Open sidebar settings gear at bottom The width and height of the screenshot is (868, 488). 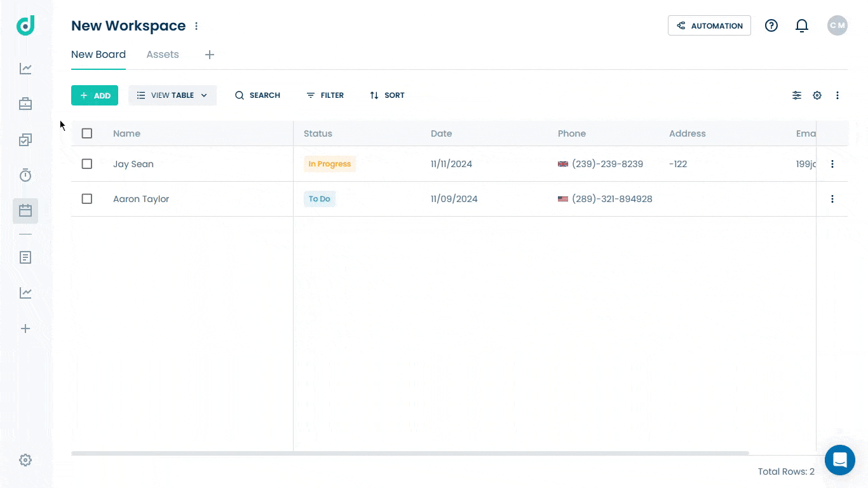pyautogui.click(x=25, y=460)
